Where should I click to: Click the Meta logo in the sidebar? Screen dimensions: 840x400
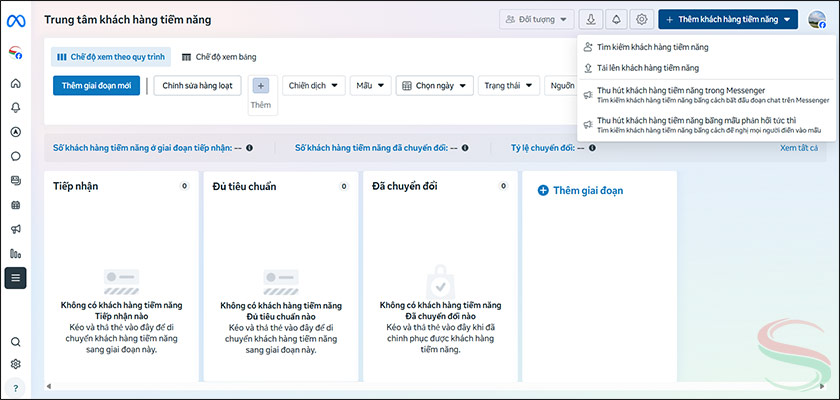pyautogui.click(x=15, y=19)
